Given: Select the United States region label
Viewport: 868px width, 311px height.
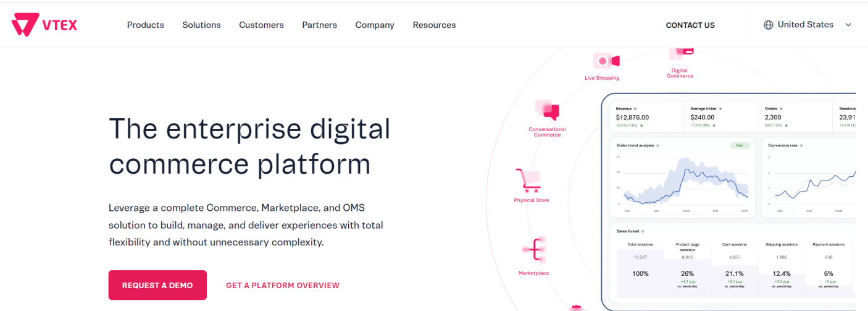Looking at the screenshot, I should pos(805,25).
